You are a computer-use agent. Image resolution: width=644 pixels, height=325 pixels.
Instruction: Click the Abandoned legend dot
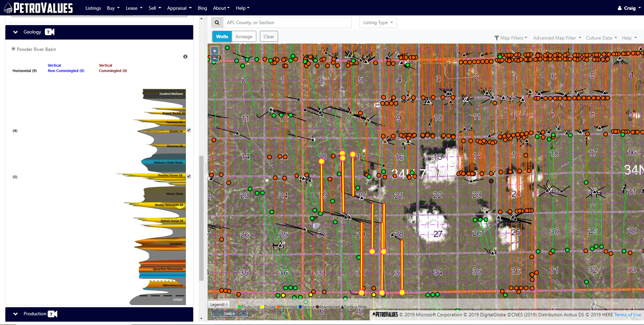(317, 307)
